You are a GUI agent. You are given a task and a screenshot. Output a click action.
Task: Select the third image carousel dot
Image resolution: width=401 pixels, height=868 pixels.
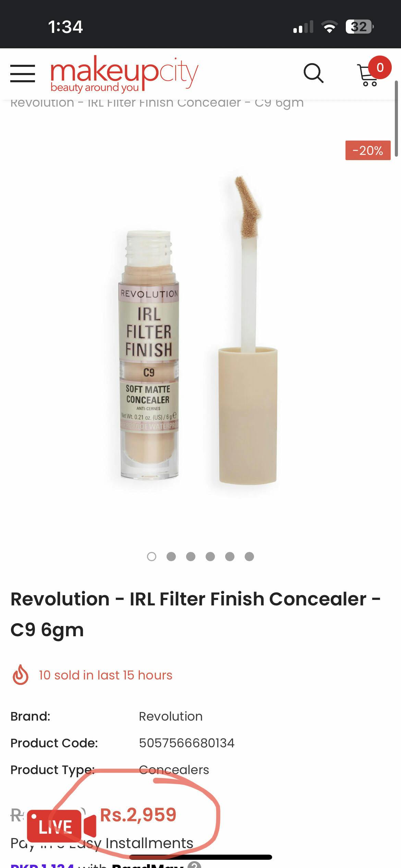tap(191, 556)
